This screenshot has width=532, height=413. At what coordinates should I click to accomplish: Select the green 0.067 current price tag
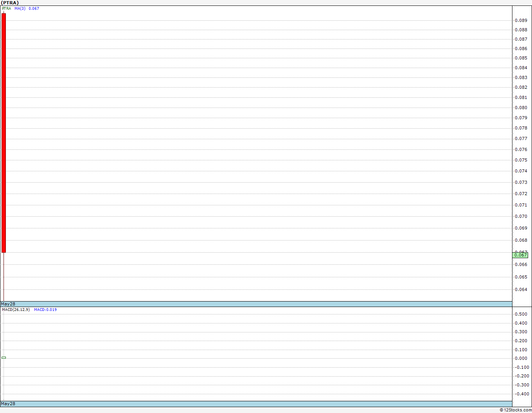(520, 255)
